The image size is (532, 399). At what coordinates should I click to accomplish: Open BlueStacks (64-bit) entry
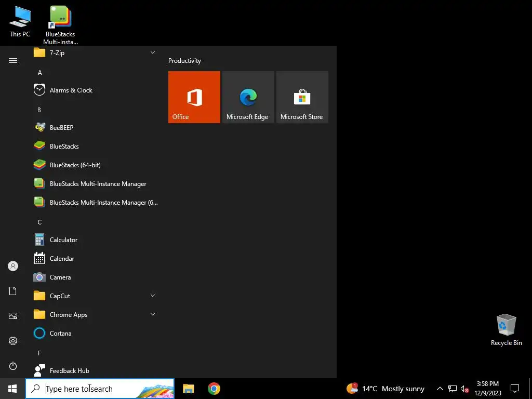(96, 165)
